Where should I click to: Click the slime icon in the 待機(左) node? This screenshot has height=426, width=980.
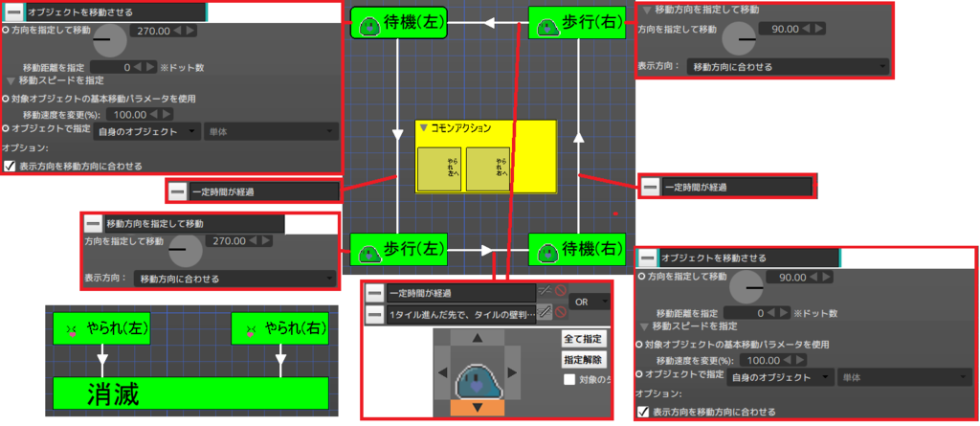click(370, 26)
